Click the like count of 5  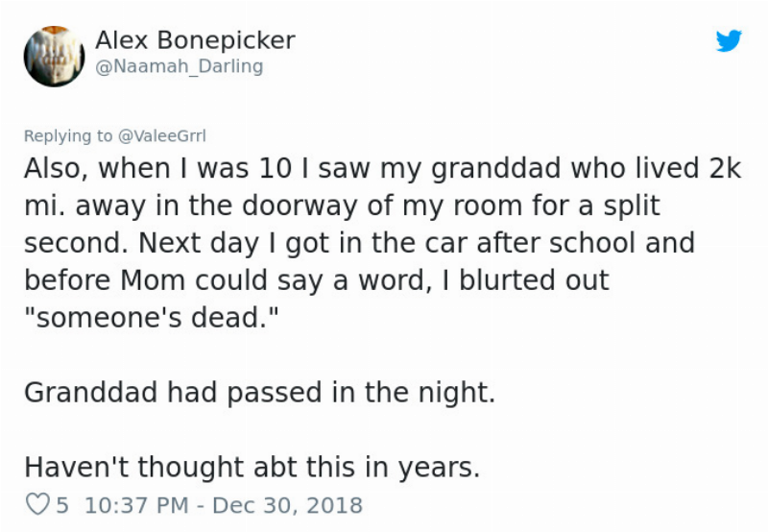pyautogui.click(x=62, y=504)
